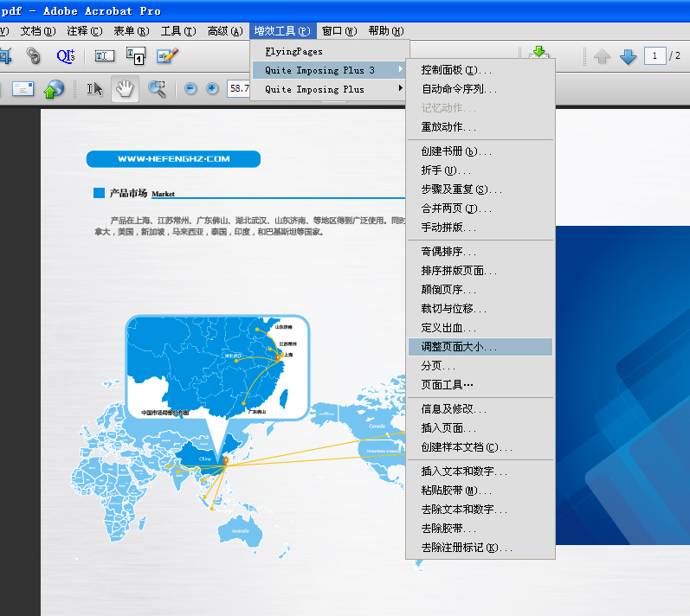
Task: Open the 帮助(H) menu
Action: 386,31
